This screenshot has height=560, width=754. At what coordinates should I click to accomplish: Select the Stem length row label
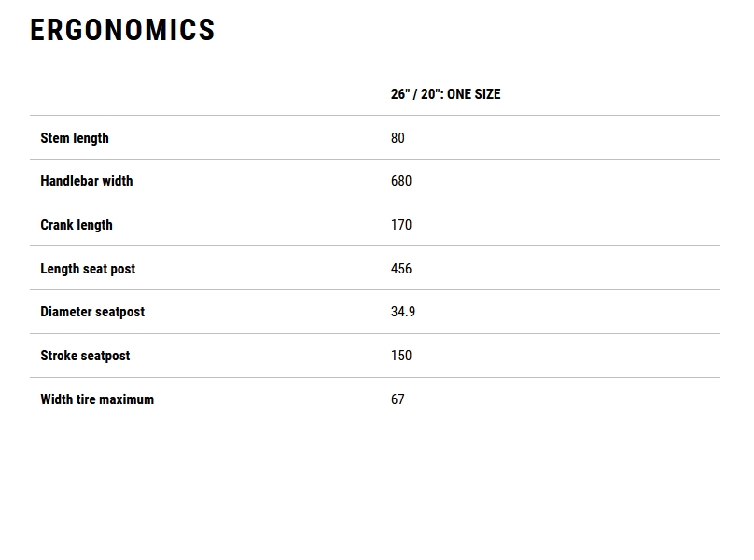[75, 138]
